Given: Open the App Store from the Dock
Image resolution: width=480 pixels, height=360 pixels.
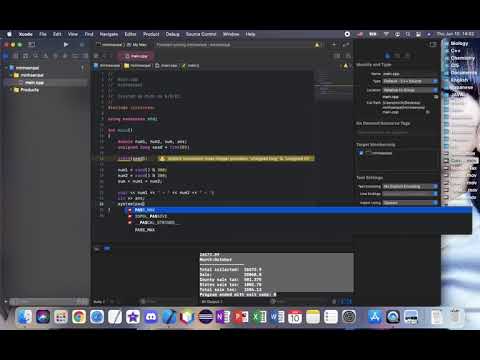Looking at the screenshot, I should 375,317.
